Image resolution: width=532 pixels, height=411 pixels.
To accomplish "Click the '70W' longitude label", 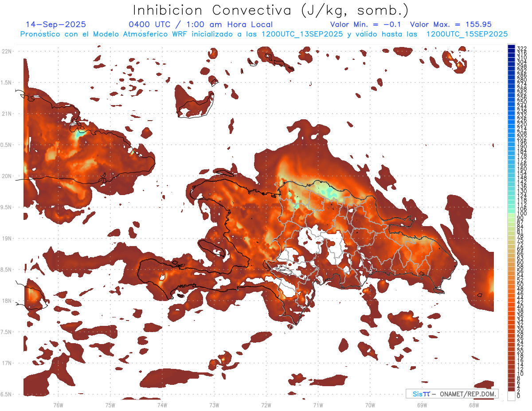I will coord(370,404).
